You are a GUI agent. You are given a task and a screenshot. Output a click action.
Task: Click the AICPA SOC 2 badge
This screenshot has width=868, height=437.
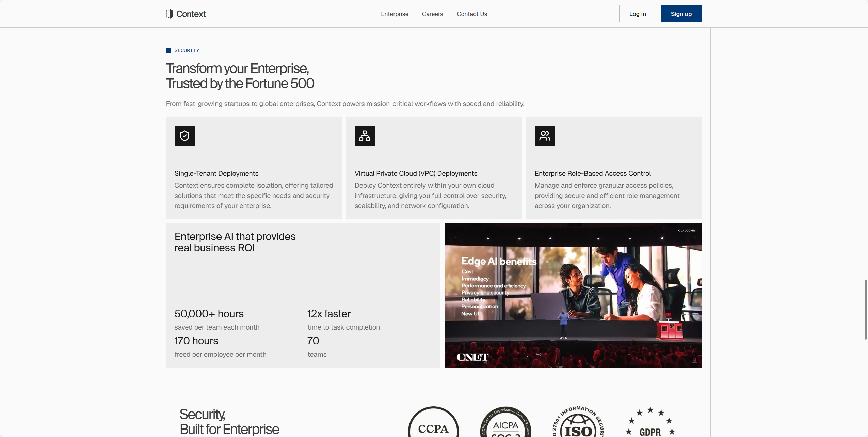pyautogui.click(x=505, y=422)
